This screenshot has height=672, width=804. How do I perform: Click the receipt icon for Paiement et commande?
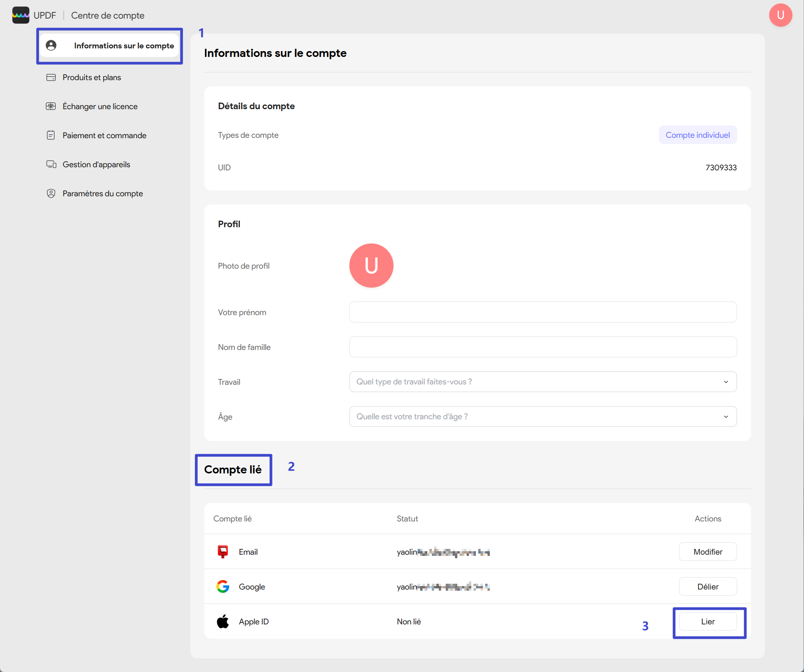[51, 135]
